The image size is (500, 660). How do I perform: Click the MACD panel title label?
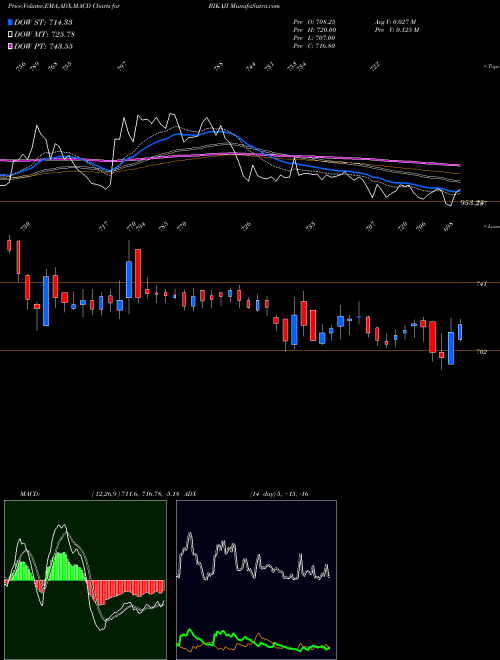[30, 494]
